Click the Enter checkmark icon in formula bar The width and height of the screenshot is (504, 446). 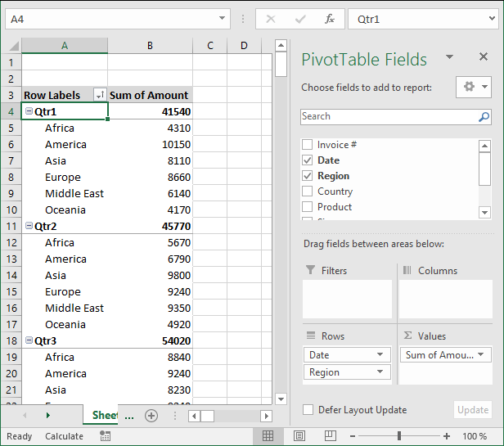300,20
